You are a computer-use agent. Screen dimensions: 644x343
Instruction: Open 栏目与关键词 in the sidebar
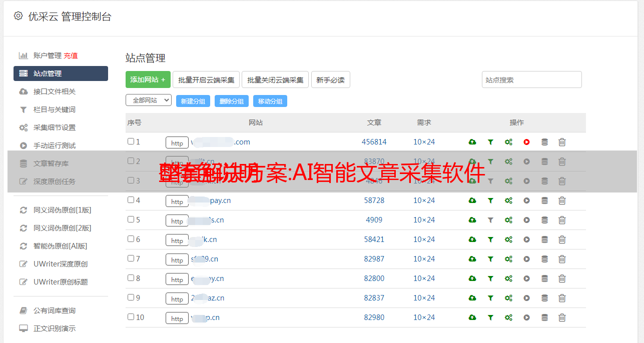click(x=55, y=109)
